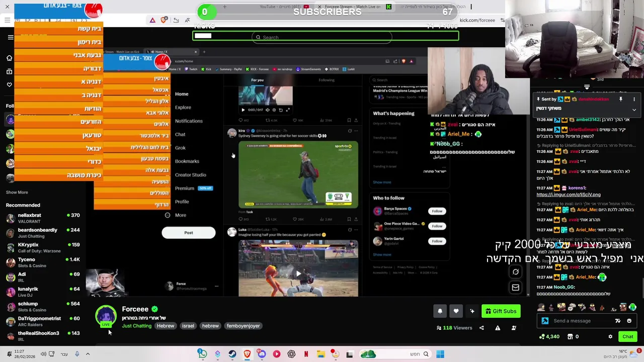Image resolution: width=644 pixels, height=362 pixels.
Task: Open Windows Start menu
Action: (440, 354)
